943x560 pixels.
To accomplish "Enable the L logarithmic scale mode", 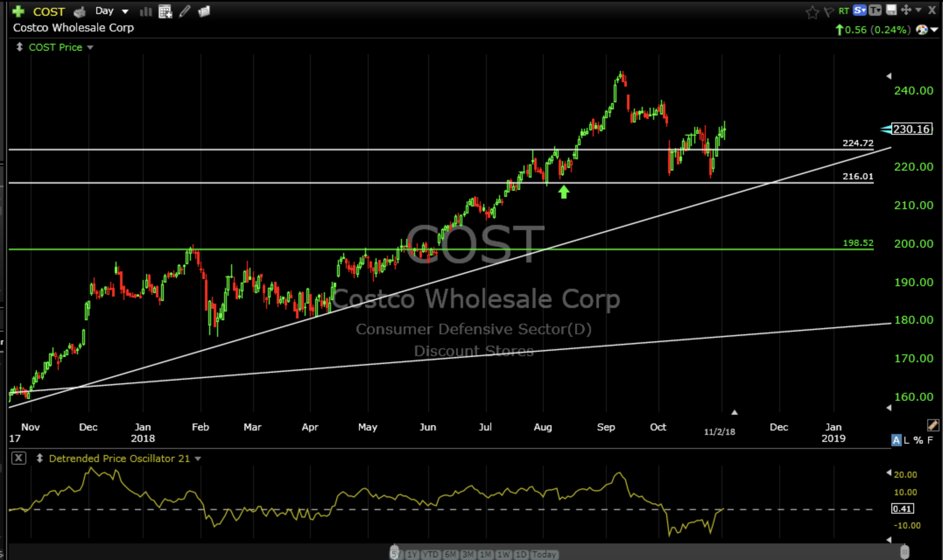I will point(907,440).
